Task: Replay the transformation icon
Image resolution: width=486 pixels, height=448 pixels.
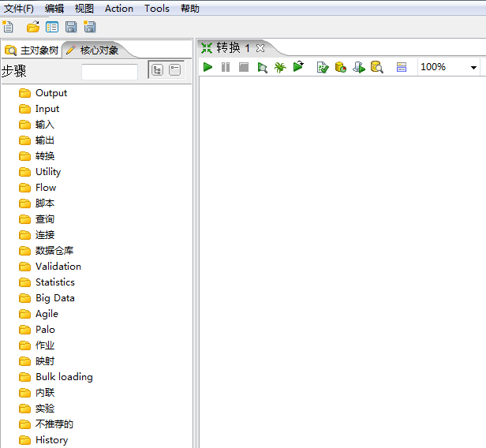Action: [298, 66]
